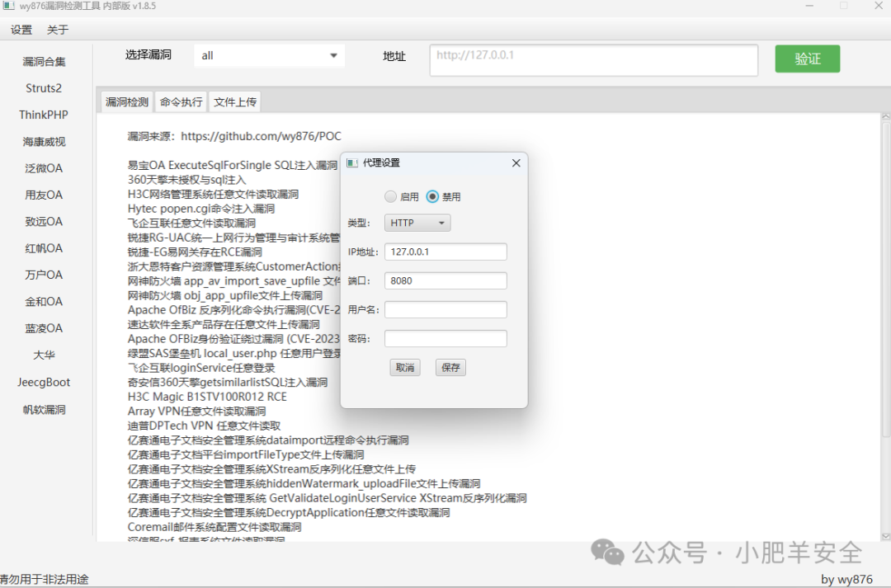Open the 关于 menu

[x=58, y=31]
